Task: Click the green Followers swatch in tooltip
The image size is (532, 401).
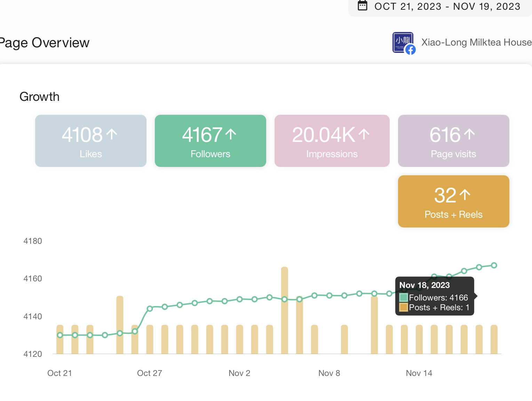Action: (x=404, y=298)
